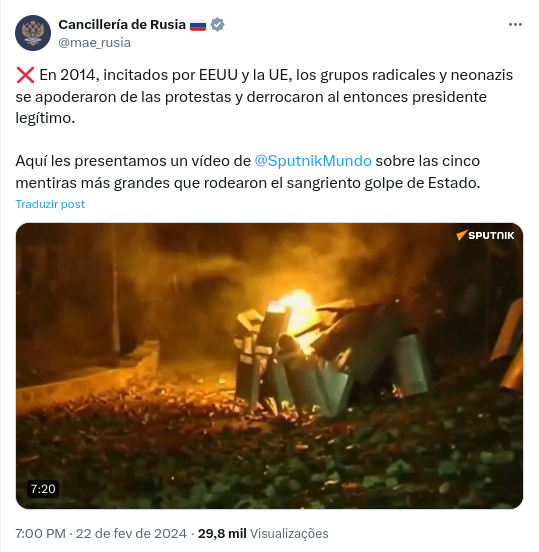Open the three-dot more options menu

(515, 24)
